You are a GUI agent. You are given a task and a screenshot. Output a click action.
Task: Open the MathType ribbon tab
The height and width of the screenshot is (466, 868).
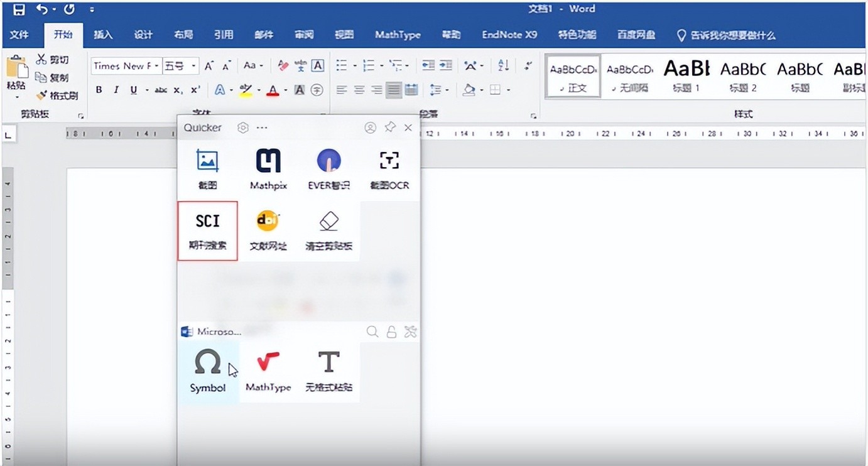397,35
